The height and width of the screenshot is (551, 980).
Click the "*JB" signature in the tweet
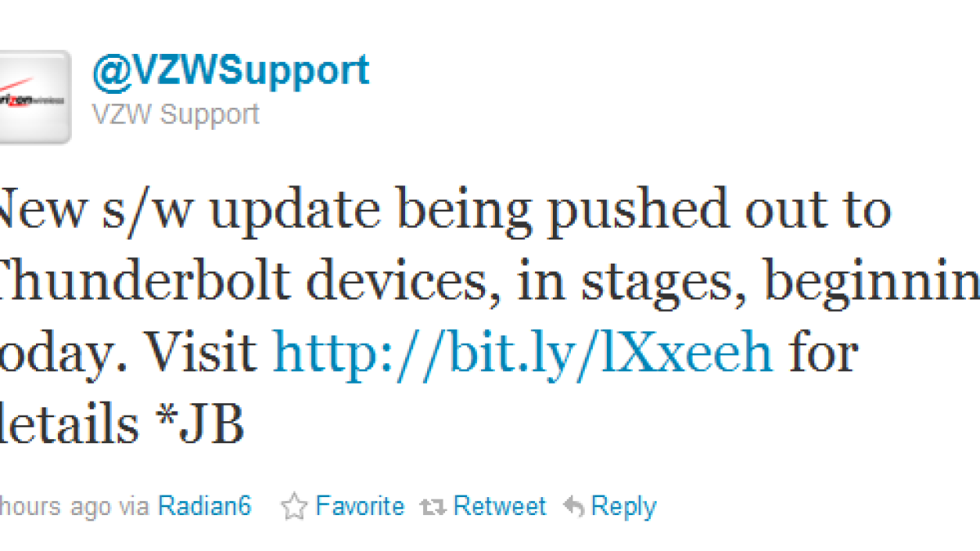(203, 426)
